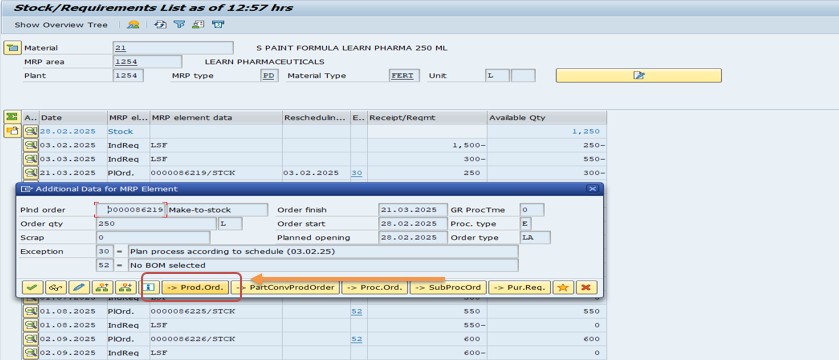This screenshot has width=839, height=360.
Task: Click -> SubProcOrd button
Action: pos(448,287)
